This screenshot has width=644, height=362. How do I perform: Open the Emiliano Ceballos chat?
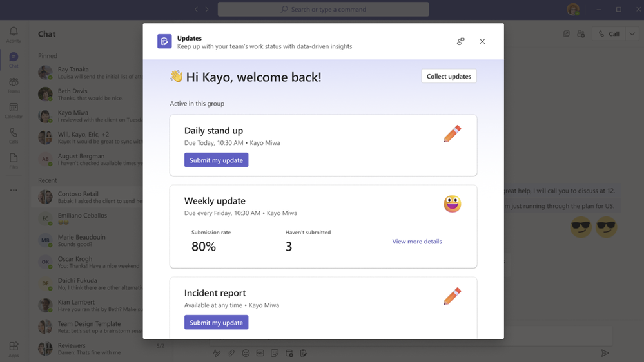tap(90, 219)
